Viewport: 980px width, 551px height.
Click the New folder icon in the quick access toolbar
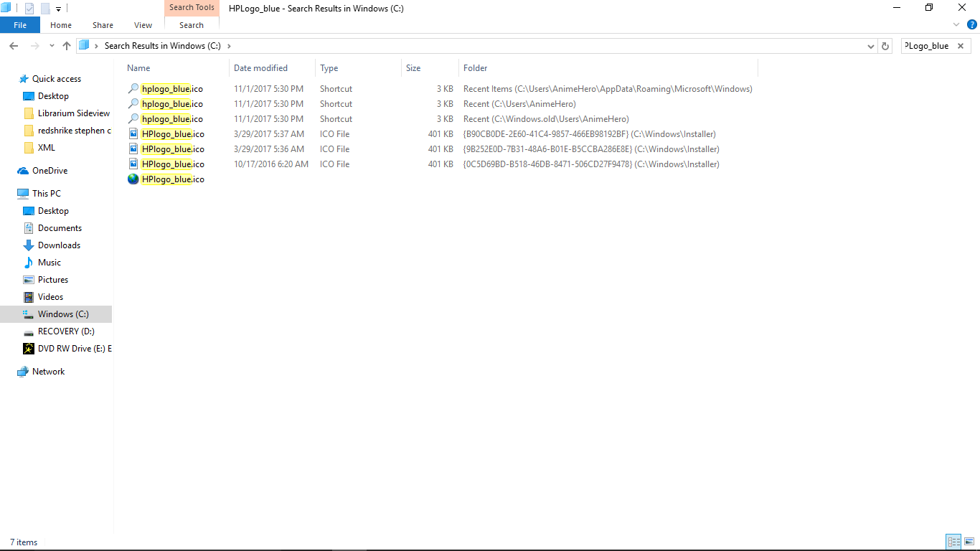[44, 9]
